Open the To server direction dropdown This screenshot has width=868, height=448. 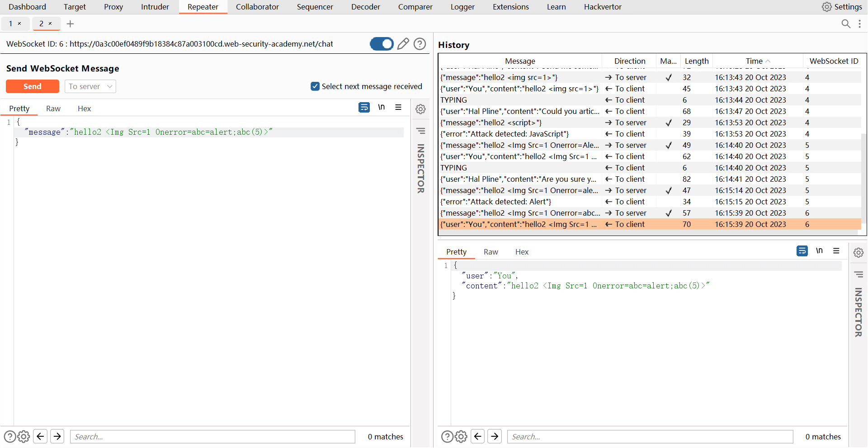(x=90, y=86)
